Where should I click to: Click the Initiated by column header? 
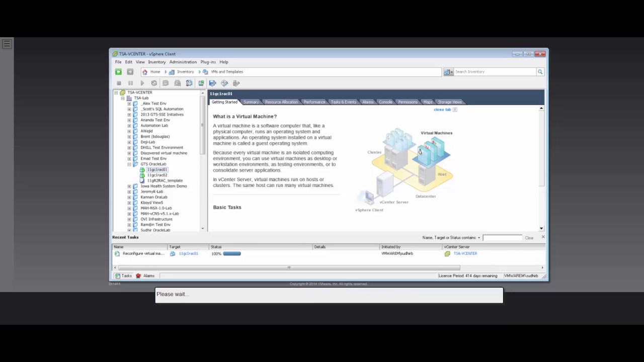click(411, 247)
